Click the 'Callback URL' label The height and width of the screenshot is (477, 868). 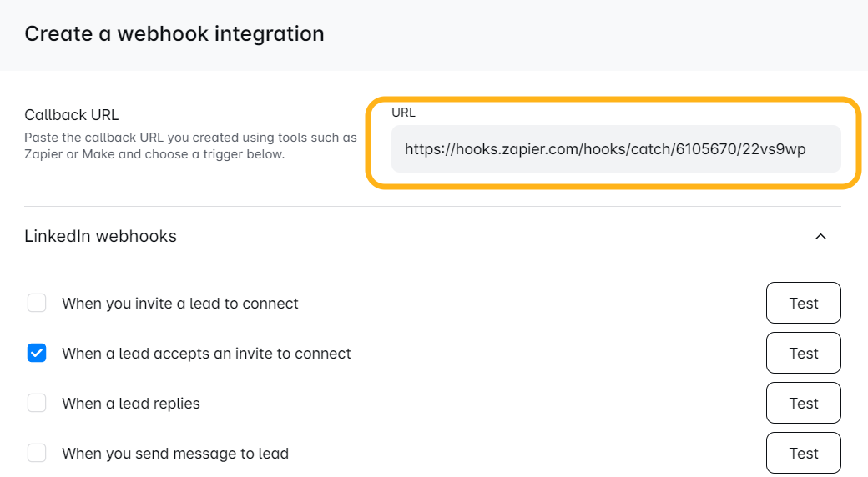72,115
